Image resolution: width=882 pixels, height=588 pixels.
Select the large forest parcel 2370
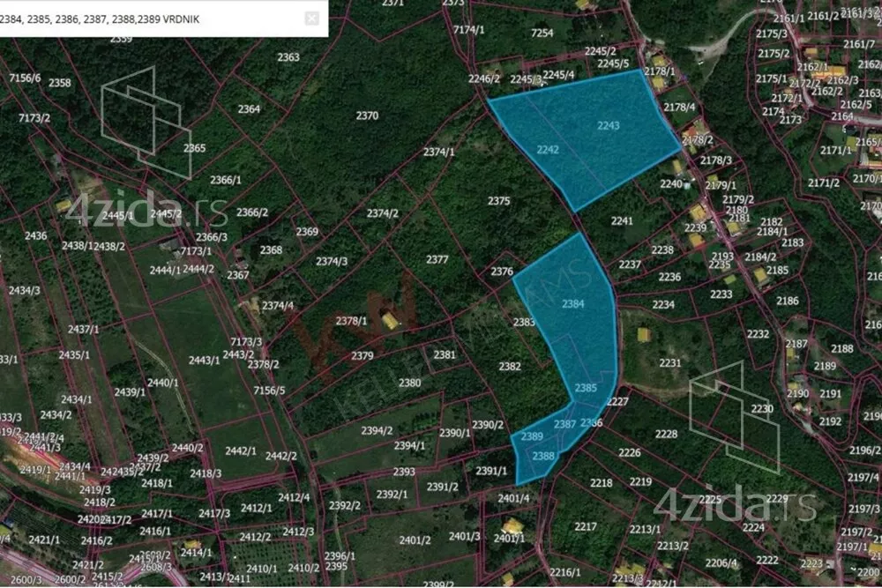coord(367,115)
